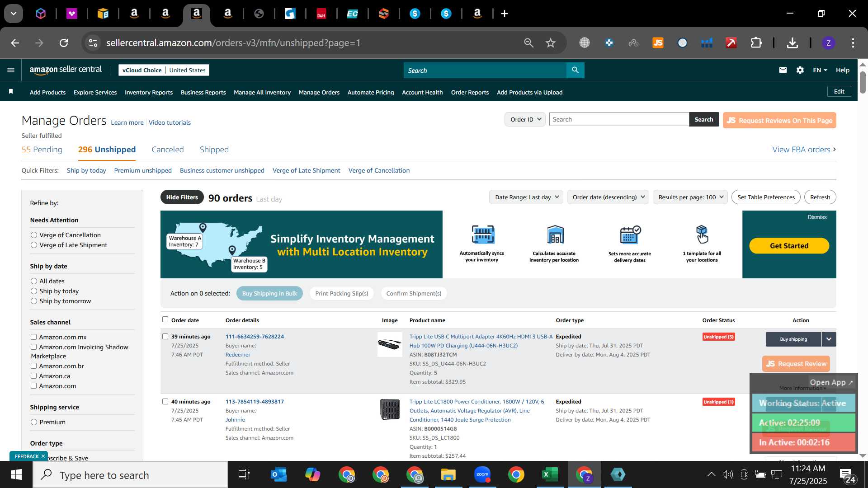Select the All dates radio option
Image resolution: width=868 pixels, height=488 pixels.
[x=34, y=281]
